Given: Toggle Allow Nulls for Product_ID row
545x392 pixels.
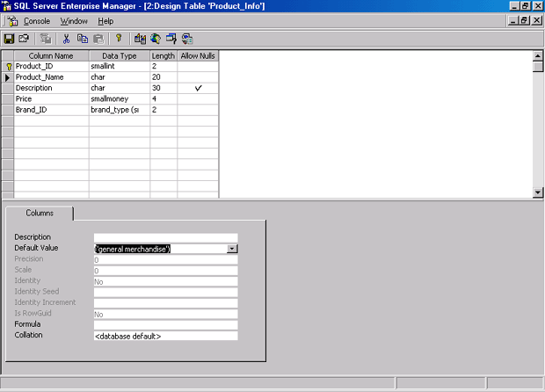Looking at the screenshot, I should point(198,67).
